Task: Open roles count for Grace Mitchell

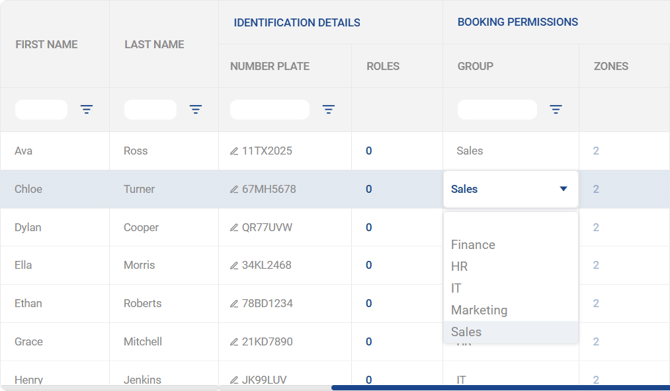Action: click(x=369, y=341)
